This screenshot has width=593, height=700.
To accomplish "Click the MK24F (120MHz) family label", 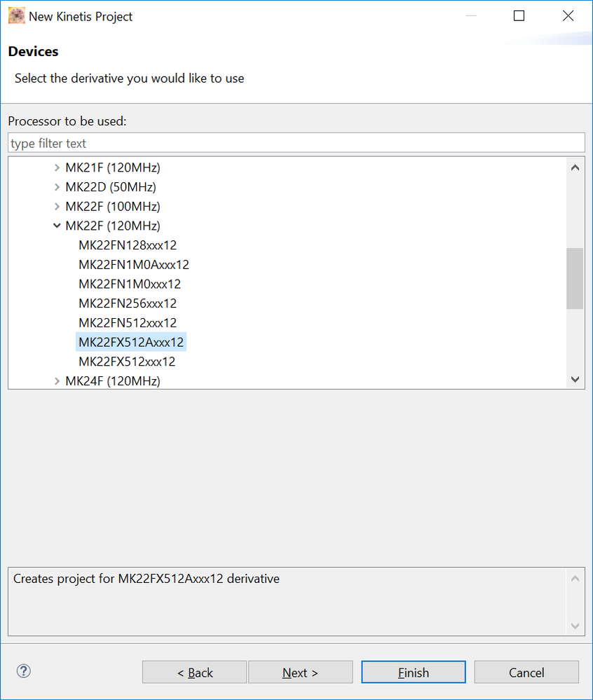I will click(x=113, y=381).
